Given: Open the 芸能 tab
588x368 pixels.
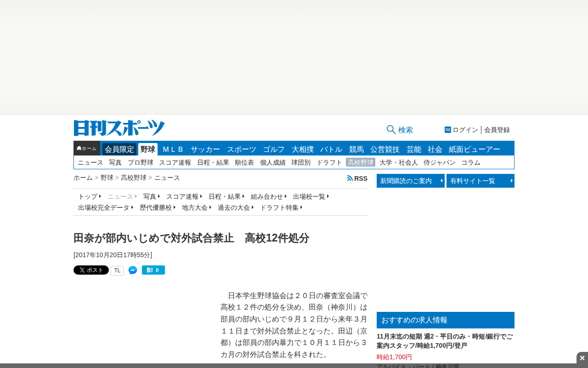Looking at the screenshot, I should [414, 149].
